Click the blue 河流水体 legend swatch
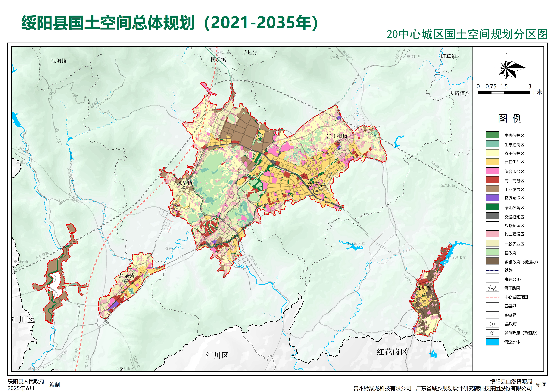This screenshot has width=555, height=392. point(492,342)
